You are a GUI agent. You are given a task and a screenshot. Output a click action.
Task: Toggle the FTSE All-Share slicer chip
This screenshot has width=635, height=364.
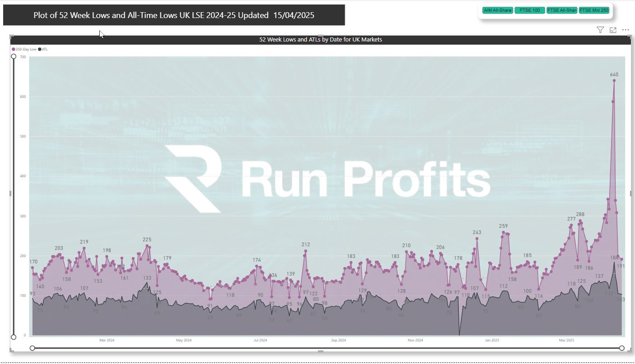tap(562, 10)
